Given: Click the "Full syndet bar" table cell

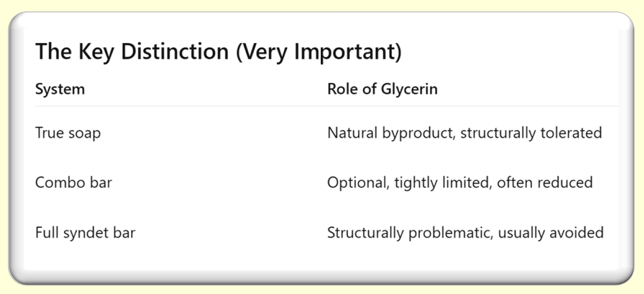Looking at the screenshot, I should [x=85, y=232].
